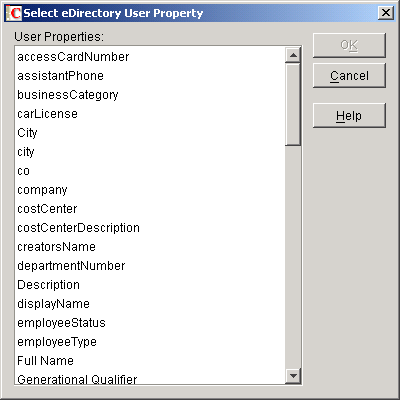Open Help for this dialog
Viewport: 400px width, 400px height.
click(x=349, y=116)
